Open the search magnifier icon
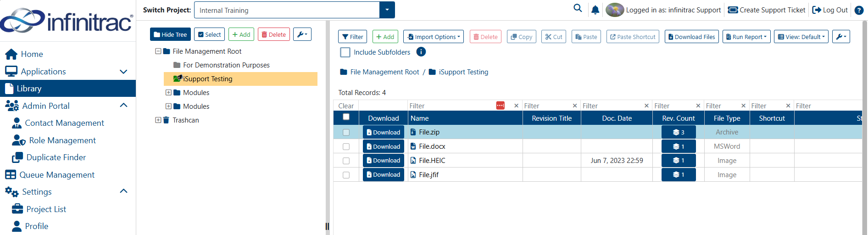 [578, 8]
